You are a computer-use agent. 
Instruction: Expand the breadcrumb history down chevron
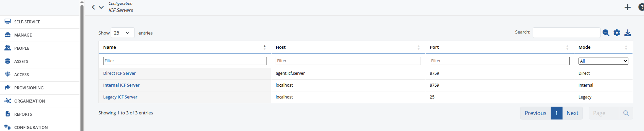pyautogui.click(x=101, y=7)
